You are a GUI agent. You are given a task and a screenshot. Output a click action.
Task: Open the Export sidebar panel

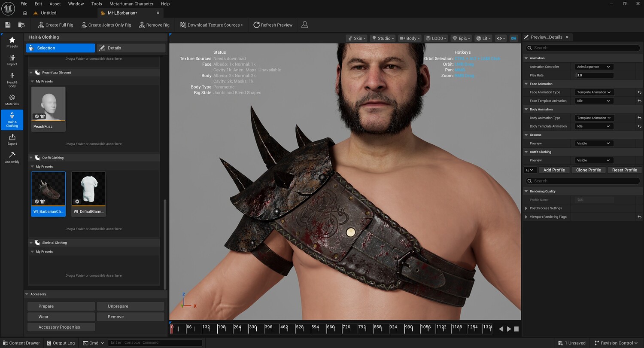point(12,139)
